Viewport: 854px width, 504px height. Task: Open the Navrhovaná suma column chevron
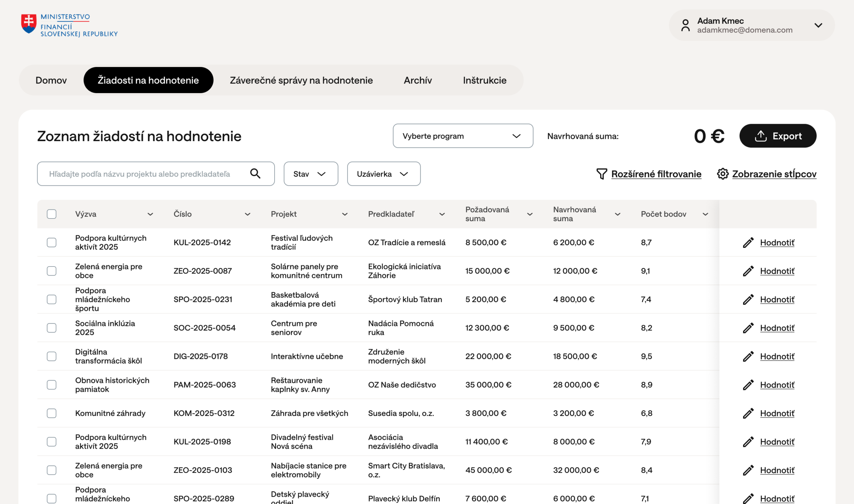pyautogui.click(x=618, y=214)
